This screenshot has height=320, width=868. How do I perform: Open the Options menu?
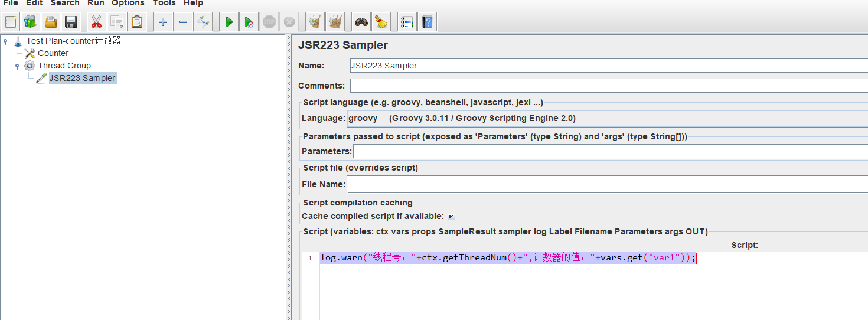pyautogui.click(x=128, y=4)
